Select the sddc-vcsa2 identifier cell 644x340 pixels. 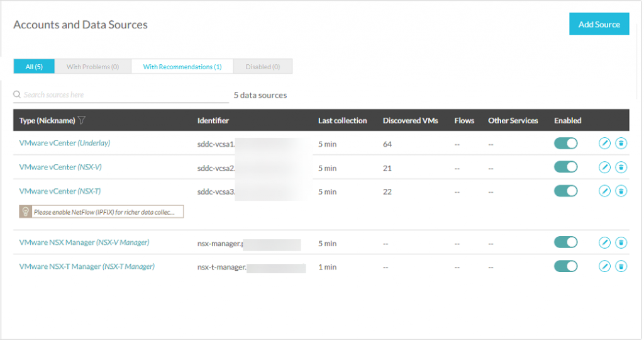pos(216,168)
